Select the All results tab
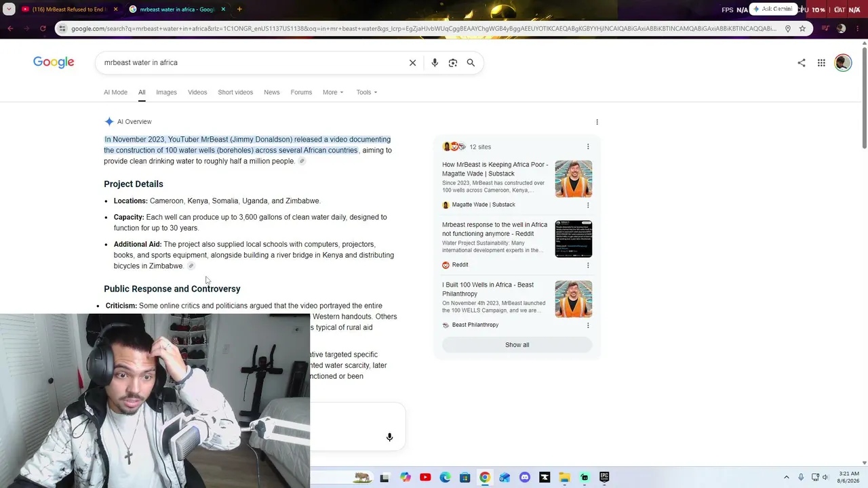868x488 pixels. point(142,92)
